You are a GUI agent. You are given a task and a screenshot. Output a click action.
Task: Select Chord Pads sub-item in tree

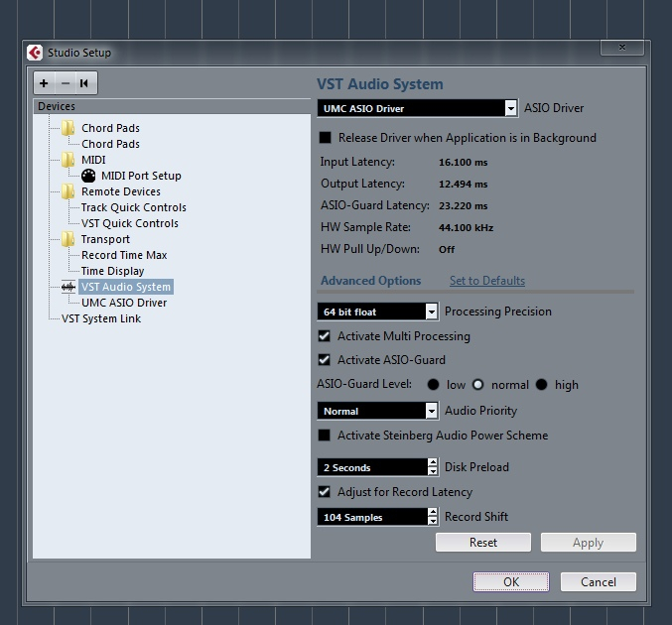tap(110, 144)
